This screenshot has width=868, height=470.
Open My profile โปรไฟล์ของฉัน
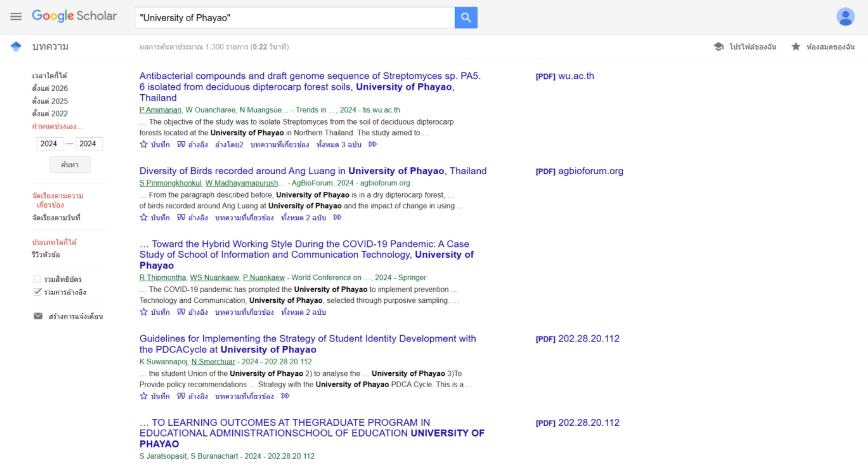[753, 47]
